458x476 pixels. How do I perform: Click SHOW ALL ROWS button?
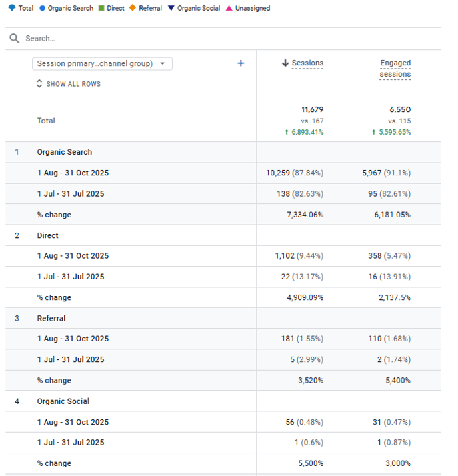(x=69, y=84)
